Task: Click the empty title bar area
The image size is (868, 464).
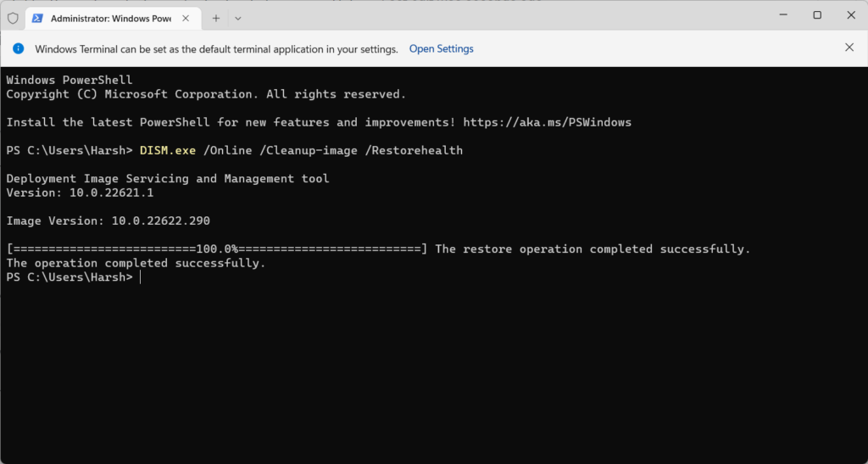Action: point(509,15)
